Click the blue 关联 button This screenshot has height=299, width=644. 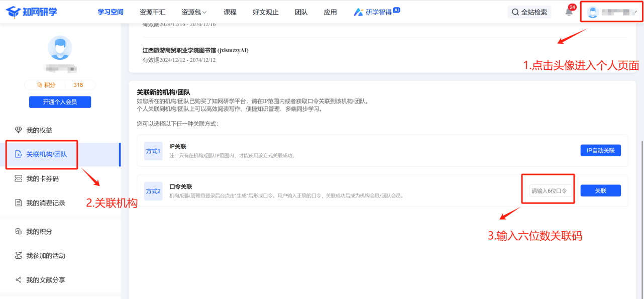(600, 191)
